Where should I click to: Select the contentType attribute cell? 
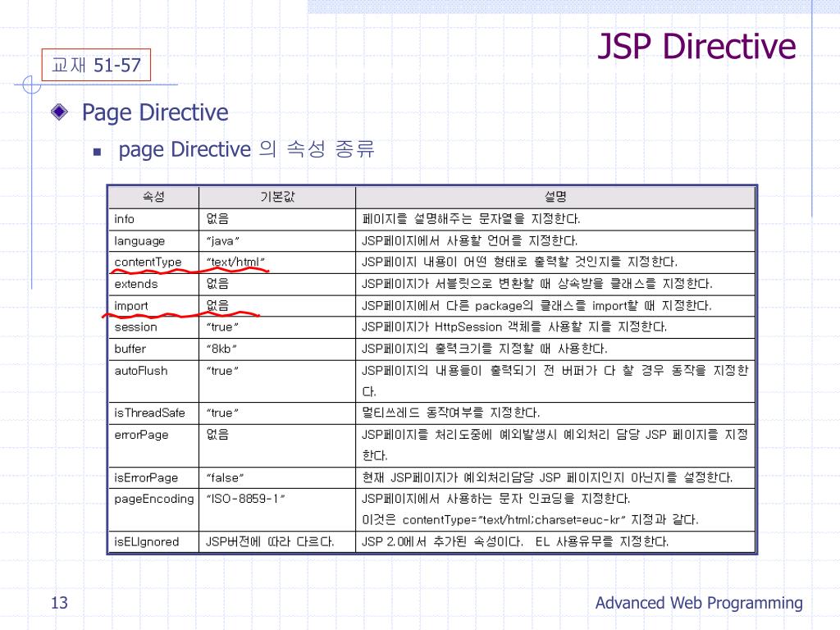pyautogui.click(x=153, y=262)
